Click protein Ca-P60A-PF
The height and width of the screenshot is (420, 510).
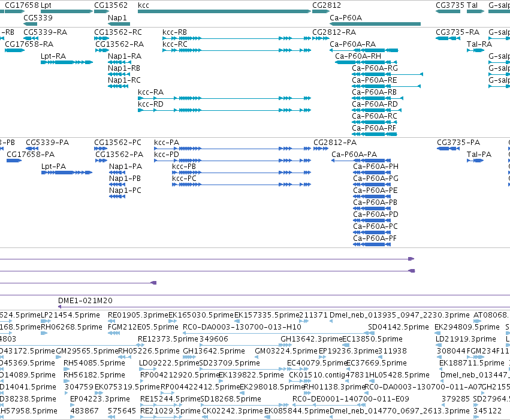point(375,238)
